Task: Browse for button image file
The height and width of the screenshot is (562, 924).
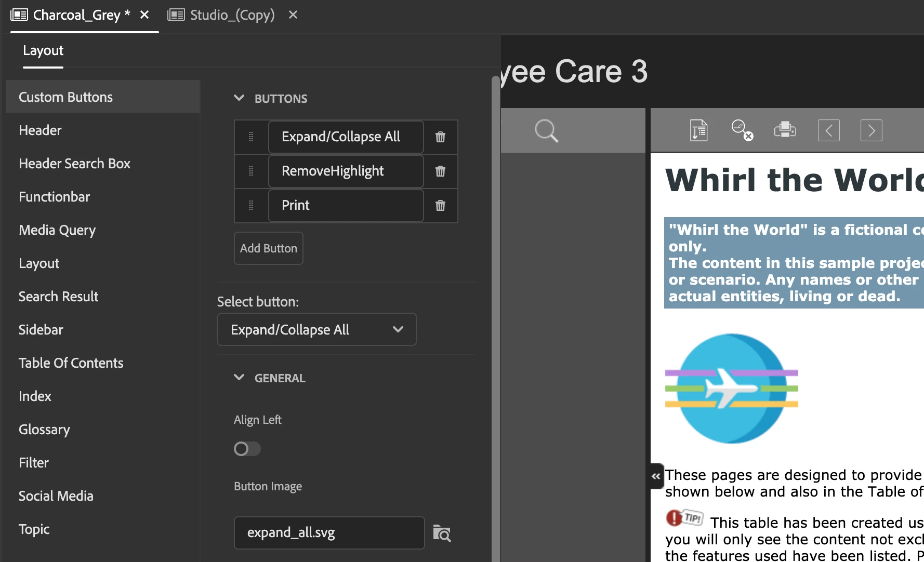Action: [442, 533]
